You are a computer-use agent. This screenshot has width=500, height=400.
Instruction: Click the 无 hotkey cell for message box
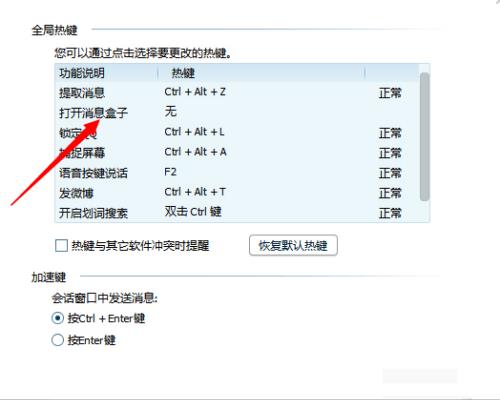tap(170, 112)
